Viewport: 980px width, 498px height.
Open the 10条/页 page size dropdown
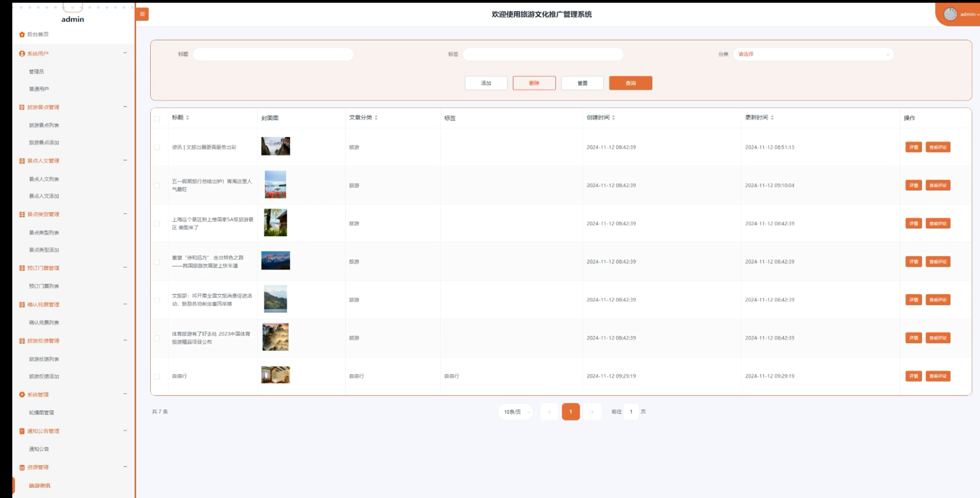tap(515, 412)
